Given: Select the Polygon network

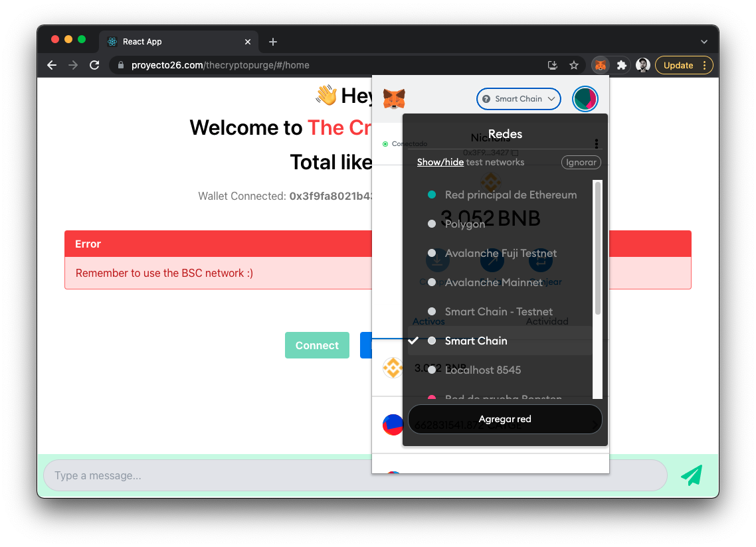Looking at the screenshot, I should (500, 224).
